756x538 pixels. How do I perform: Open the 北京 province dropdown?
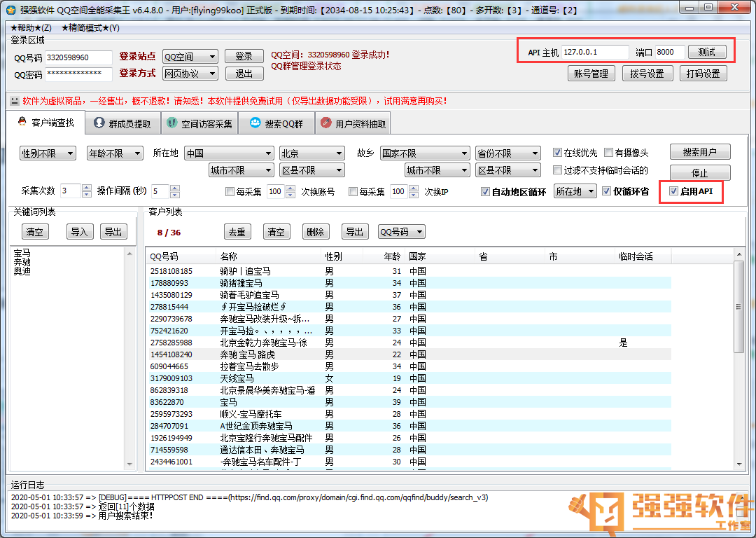312,153
